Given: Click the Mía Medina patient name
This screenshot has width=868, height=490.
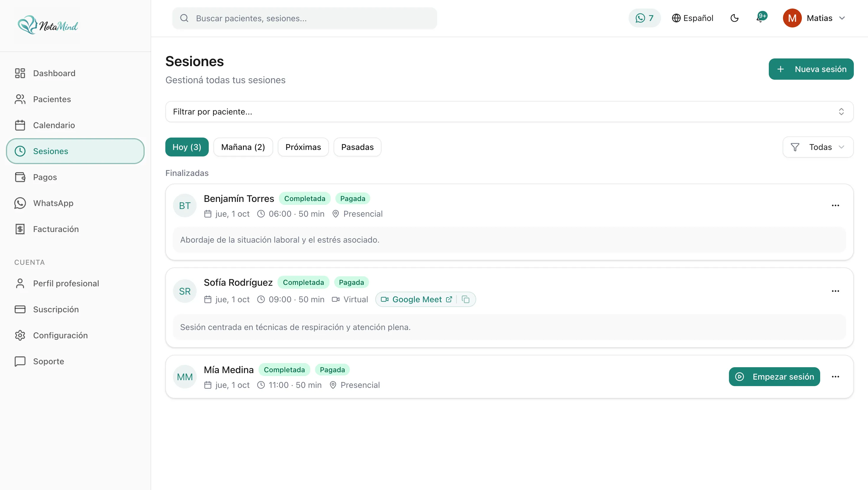Looking at the screenshot, I should tap(229, 370).
